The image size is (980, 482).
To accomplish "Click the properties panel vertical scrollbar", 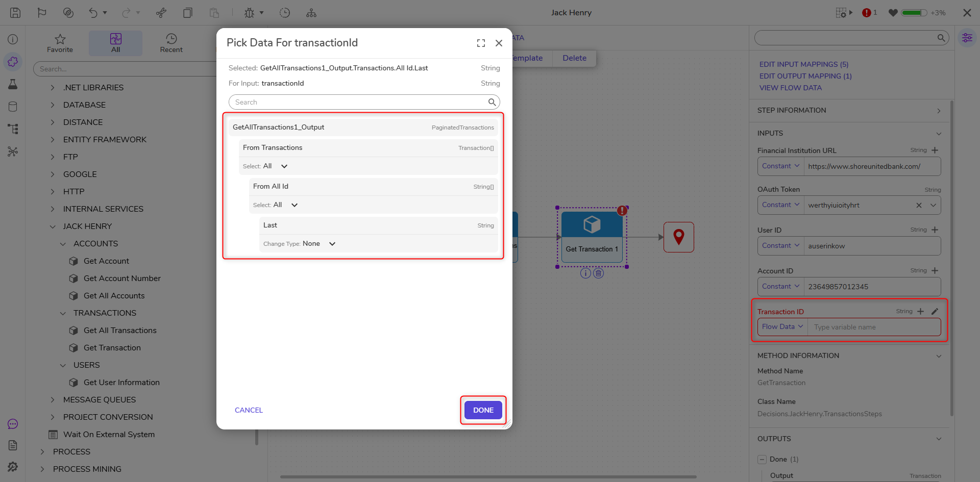I will (x=951, y=258).
